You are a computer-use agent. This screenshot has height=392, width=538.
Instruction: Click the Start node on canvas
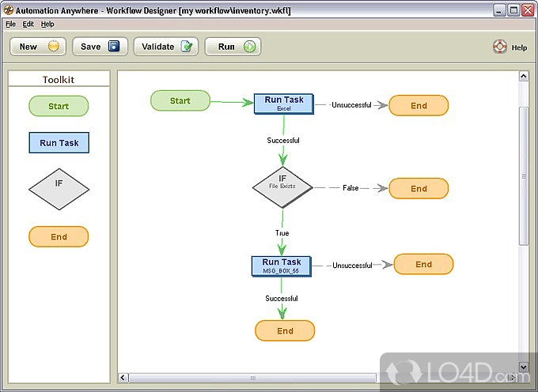180,100
